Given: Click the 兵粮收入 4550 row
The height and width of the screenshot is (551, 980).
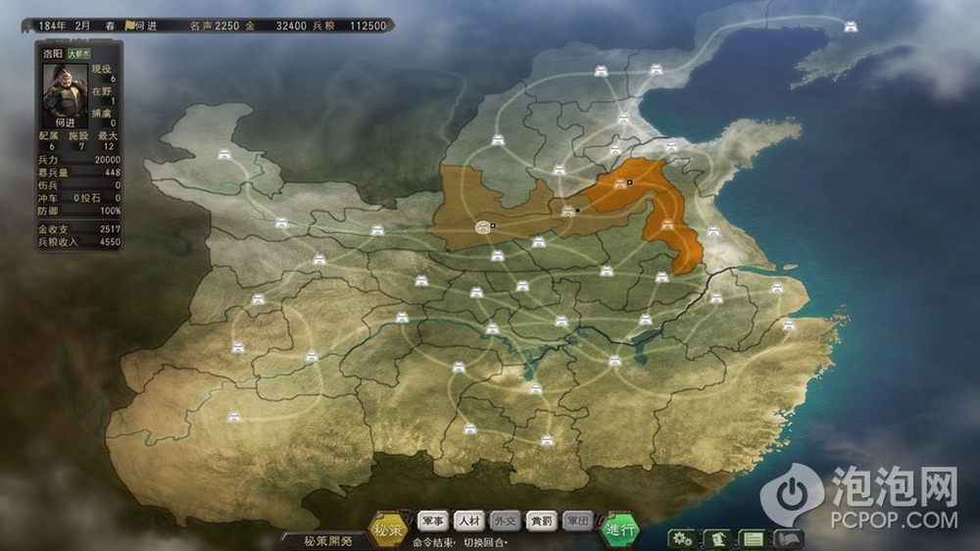Looking at the screenshot, I should (78, 241).
